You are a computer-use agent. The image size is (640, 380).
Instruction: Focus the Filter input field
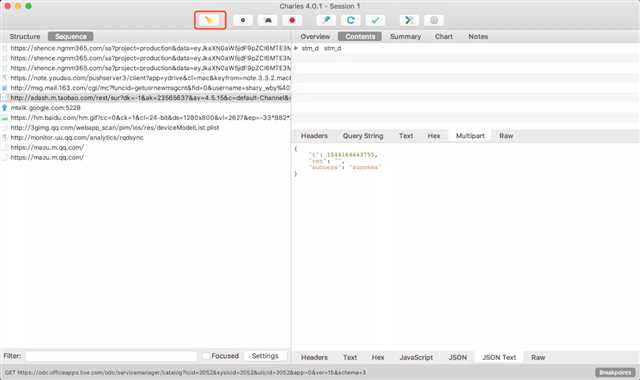pos(111,356)
